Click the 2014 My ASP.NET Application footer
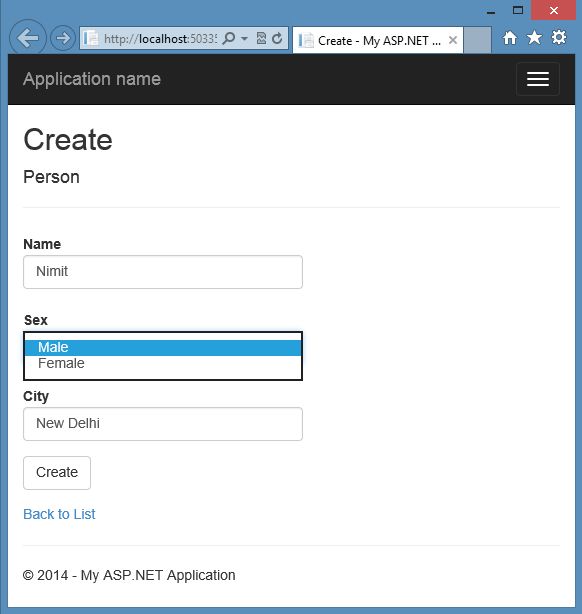This screenshot has height=614, width=582. click(x=129, y=575)
